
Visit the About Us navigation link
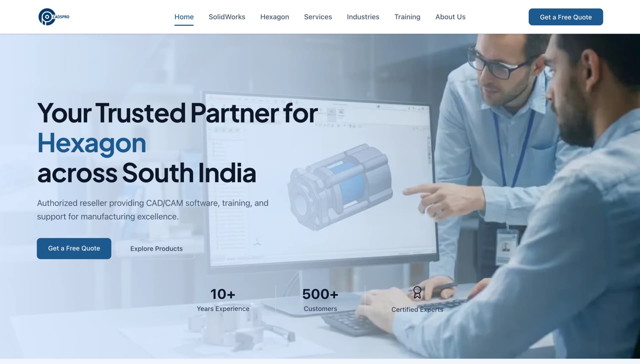click(450, 17)
